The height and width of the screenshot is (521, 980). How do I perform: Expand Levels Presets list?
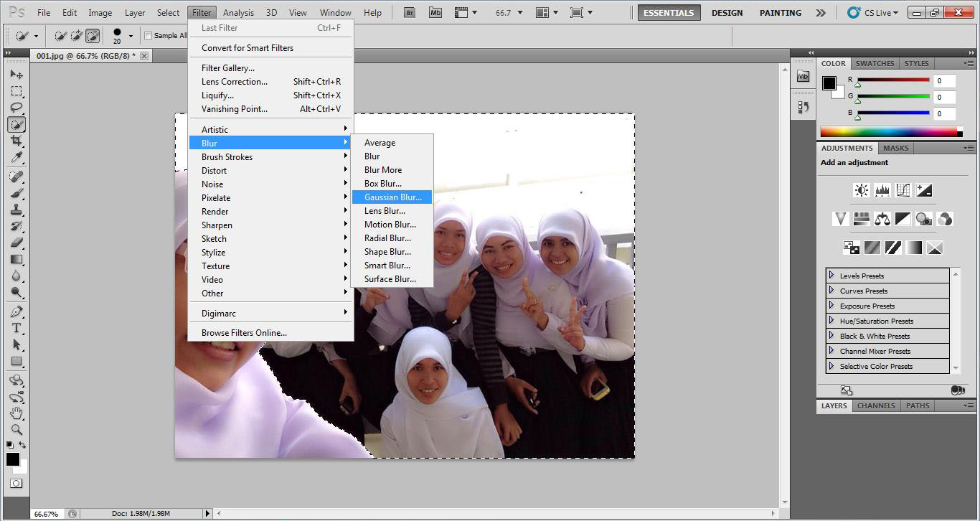coord(831,276)
